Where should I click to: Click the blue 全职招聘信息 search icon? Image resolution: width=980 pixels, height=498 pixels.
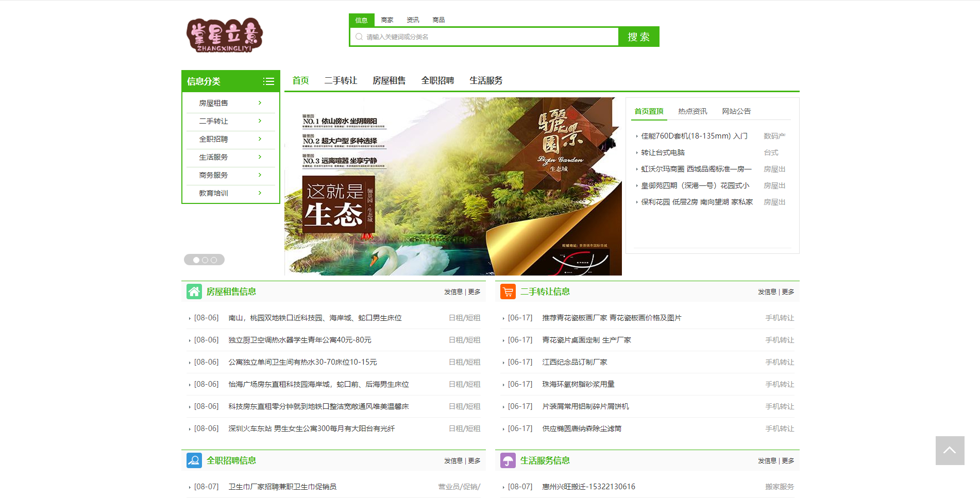pyautogui.click(x=194, y=460)
